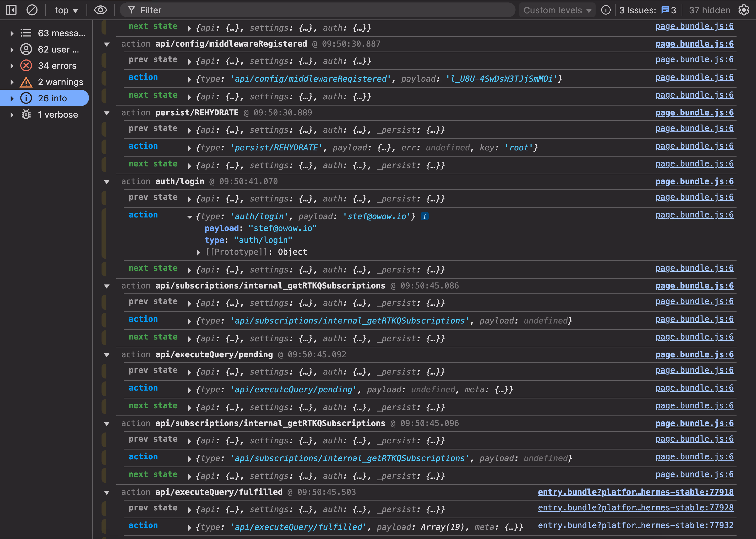Toggle the console sidebar panel icon
This screenshot has height=539, width=756.
click(x=11, y=10)
